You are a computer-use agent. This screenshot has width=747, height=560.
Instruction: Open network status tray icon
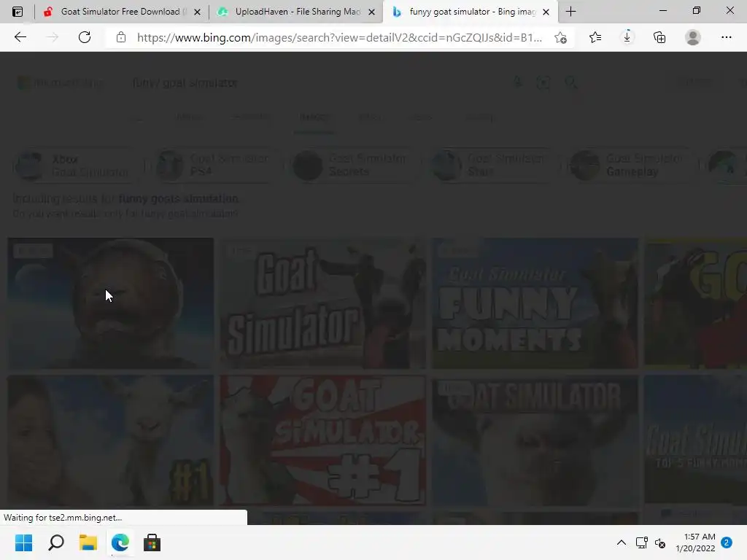point(642,542)
